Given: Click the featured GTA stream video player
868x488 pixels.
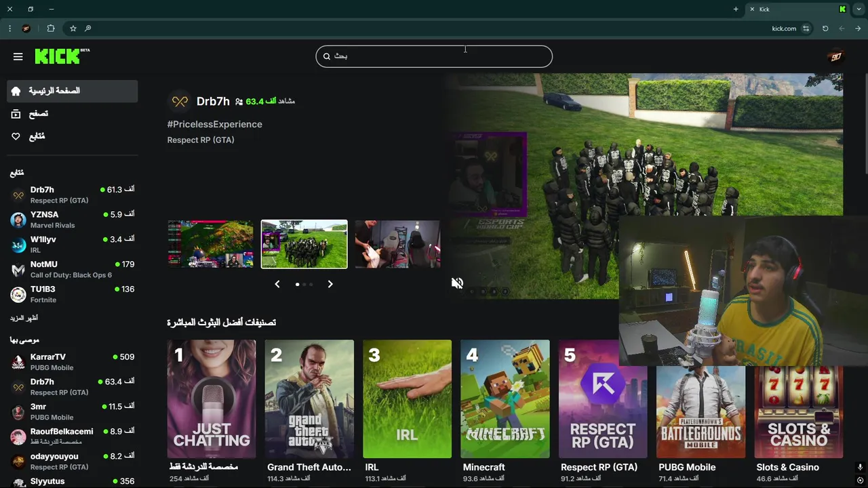Looking at the screenshot, I should pyautogui.click(x=644, y=186).
